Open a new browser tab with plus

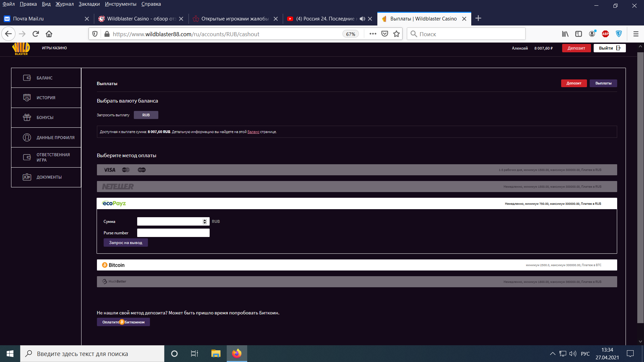coord(478,18)
